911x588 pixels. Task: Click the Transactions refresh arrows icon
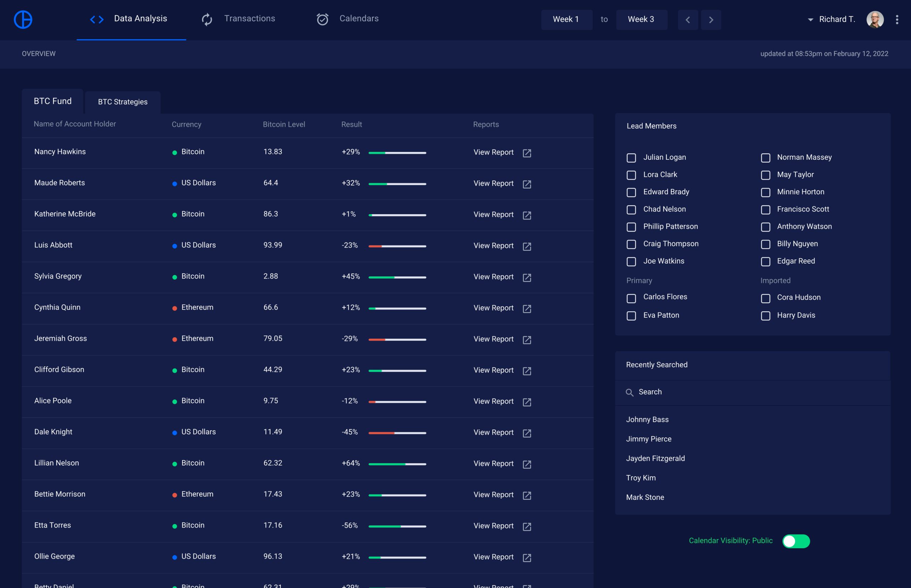tap(207, 20)
